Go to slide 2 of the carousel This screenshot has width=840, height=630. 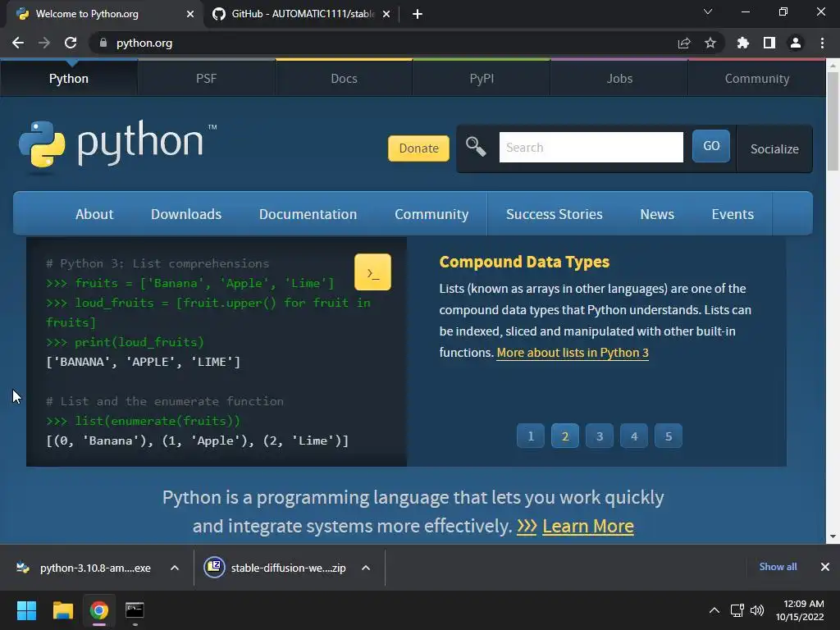click(564, 436)
